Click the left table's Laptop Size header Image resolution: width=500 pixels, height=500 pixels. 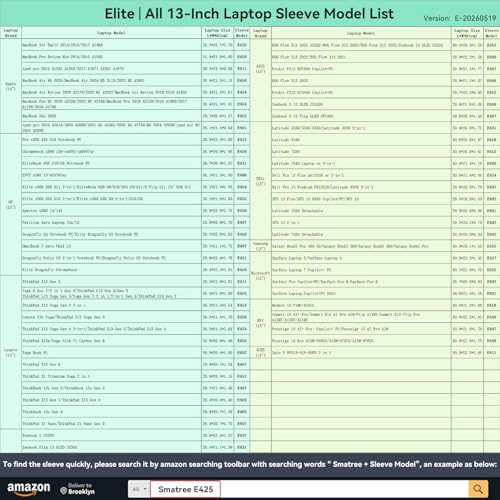click(217, 33)
